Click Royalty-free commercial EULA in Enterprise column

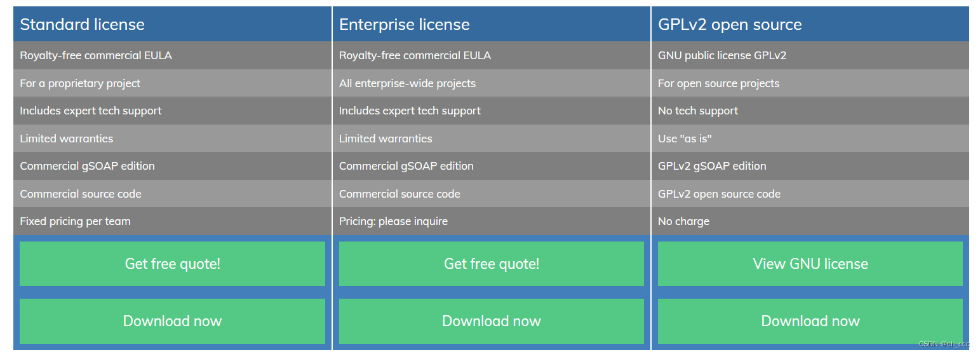(x=492, y=55)
